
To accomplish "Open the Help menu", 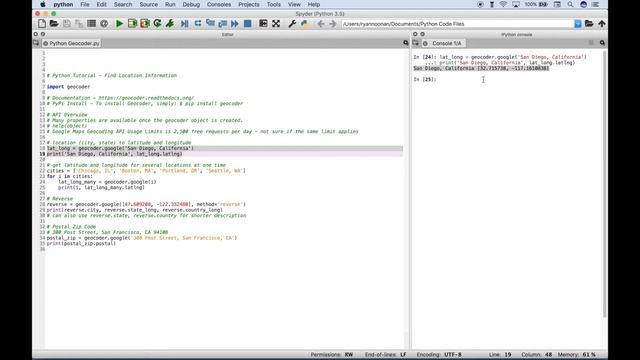I will [313, 4].
